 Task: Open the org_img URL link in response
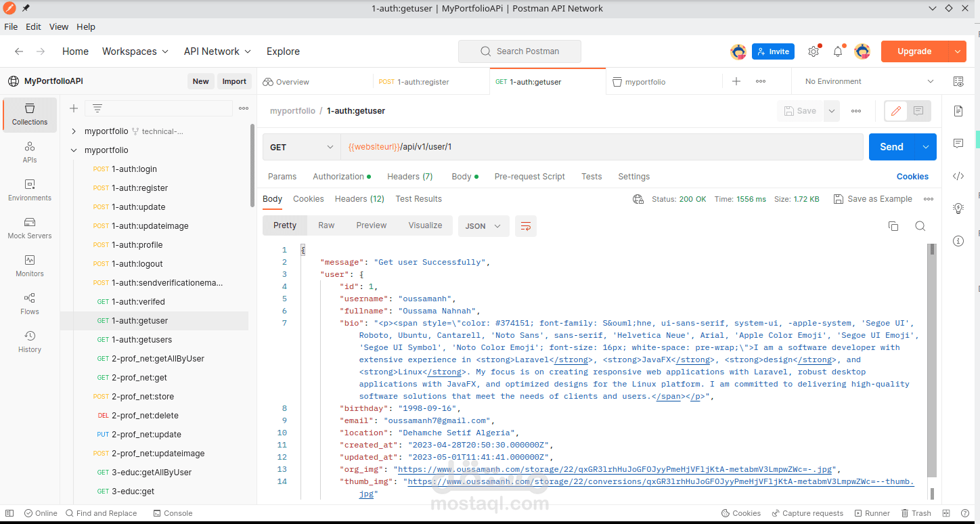coord(615,469)
